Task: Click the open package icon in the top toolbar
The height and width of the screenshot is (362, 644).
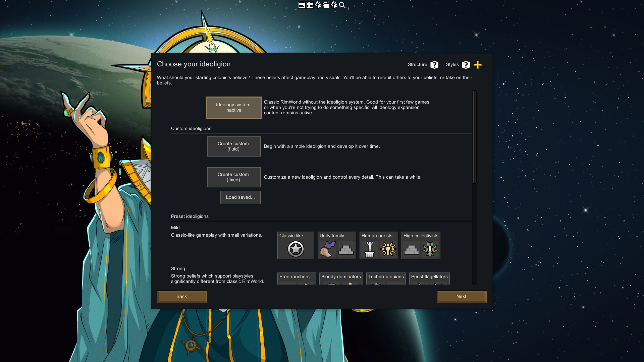Action: click(x=326, y=5)
